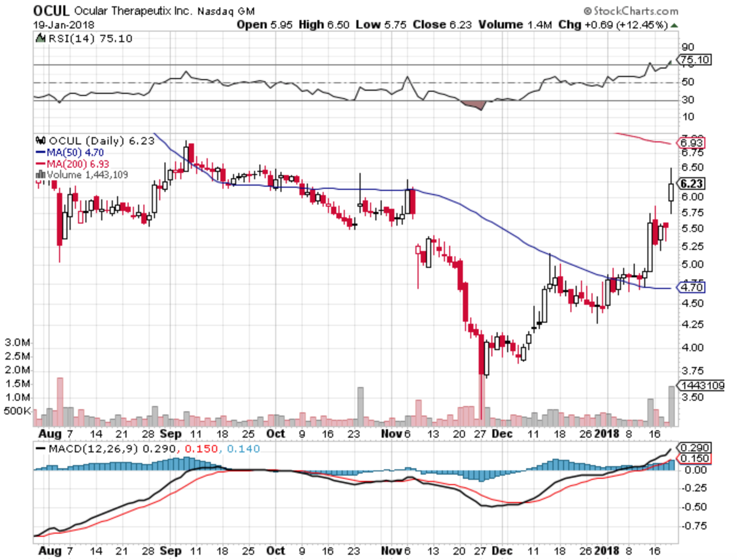Viewport: 737px width, 560px height.
Task: Click the blue 0.140 MACD histogram value
Action: point(244,449)
